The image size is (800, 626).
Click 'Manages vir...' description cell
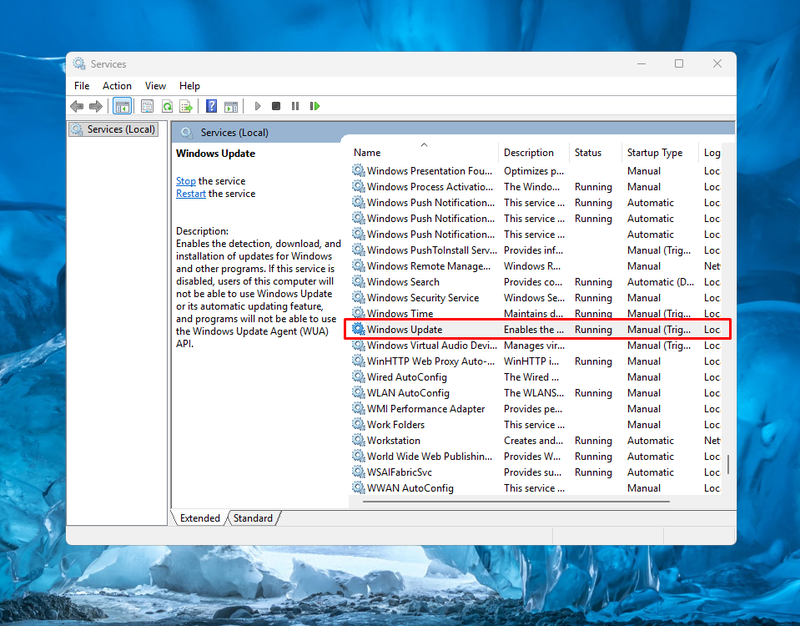[534, 345]
